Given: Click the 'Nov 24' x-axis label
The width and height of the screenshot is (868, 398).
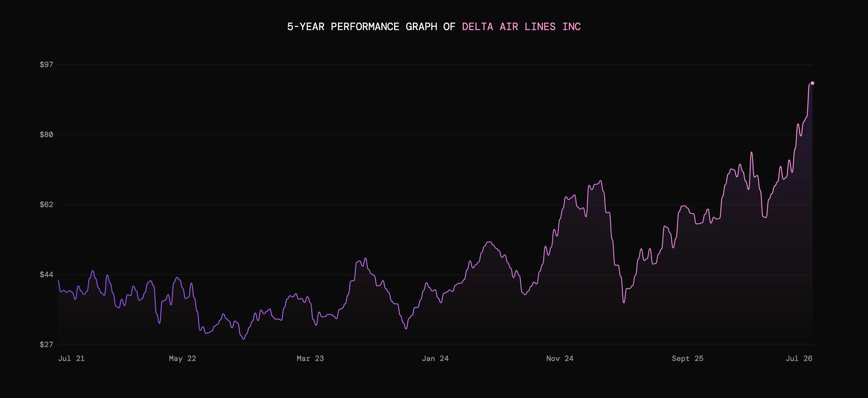Looking at the screenshot, I should pos(560,358).
